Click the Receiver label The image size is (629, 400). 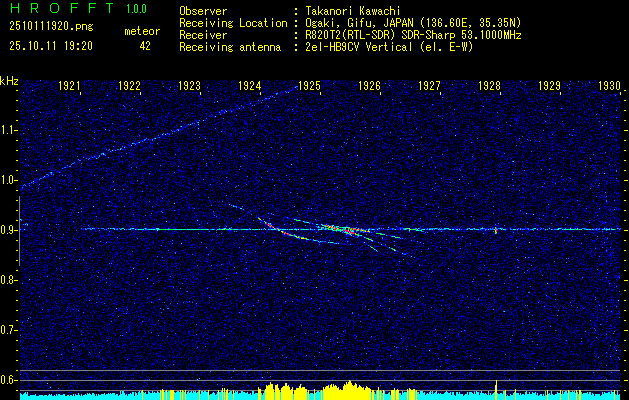click(203, 35)
